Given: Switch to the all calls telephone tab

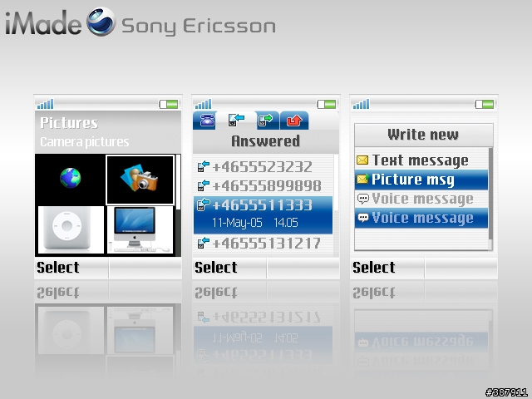Looking at the screenshot, I should pyautogui.click(x=204, y=121).
